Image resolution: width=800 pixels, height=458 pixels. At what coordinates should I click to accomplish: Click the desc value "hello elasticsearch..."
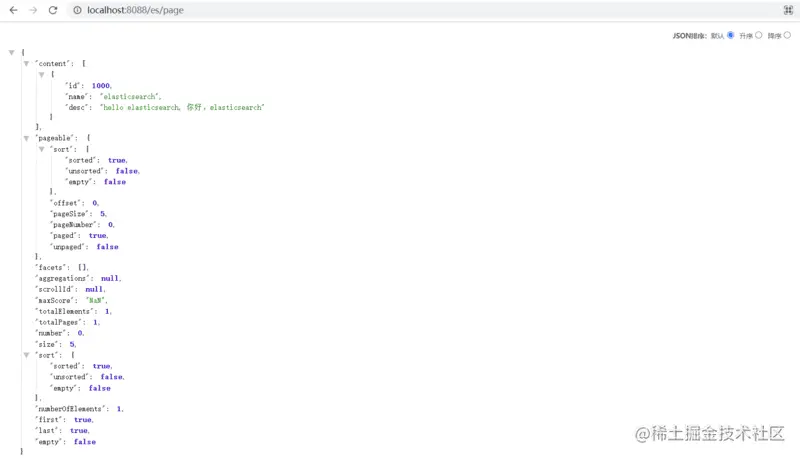pyautogui.click(x=182, y=107)
